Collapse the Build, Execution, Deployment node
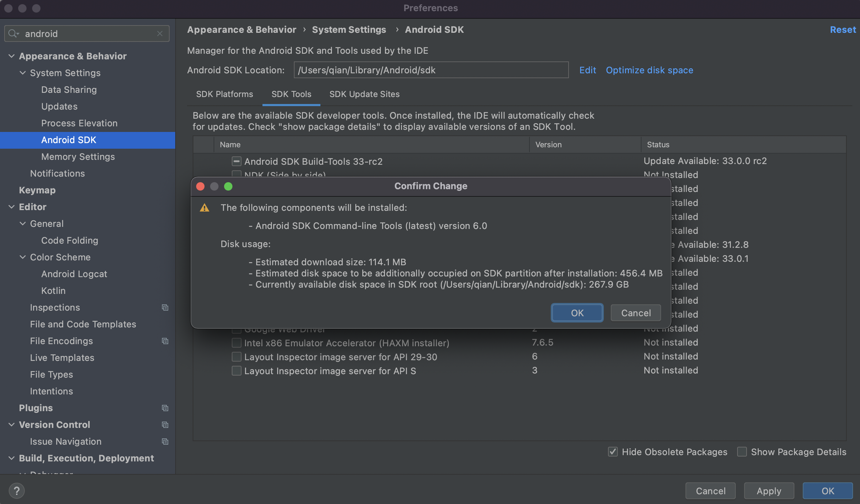Viewport: 860px width, 504px height. (12, 458)
